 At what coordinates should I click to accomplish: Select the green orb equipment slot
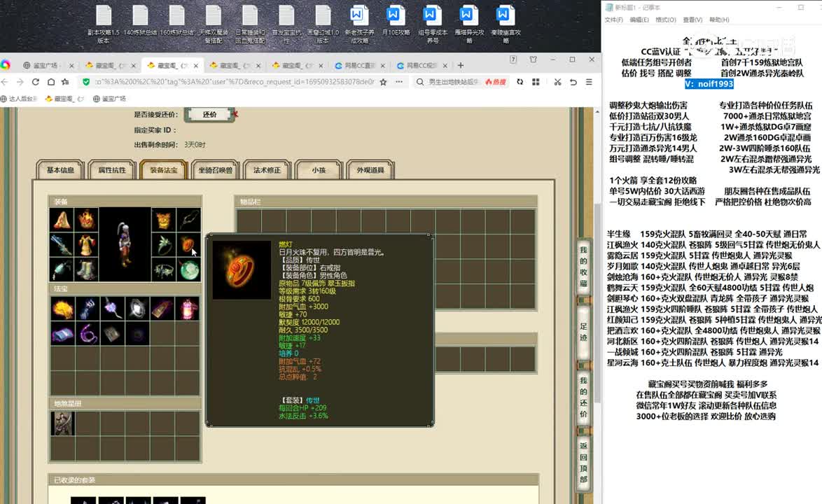click(189, 269)
